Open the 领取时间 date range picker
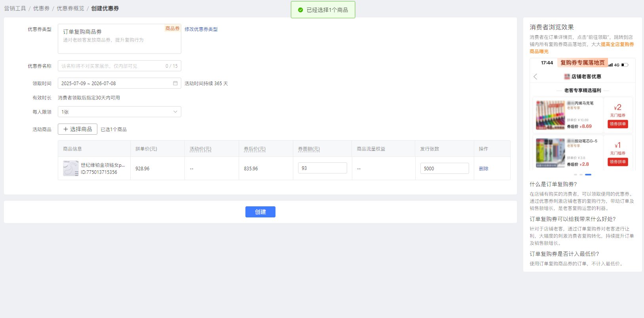The image size is (644, 318). pyautogui.click(x=115, y=83)
